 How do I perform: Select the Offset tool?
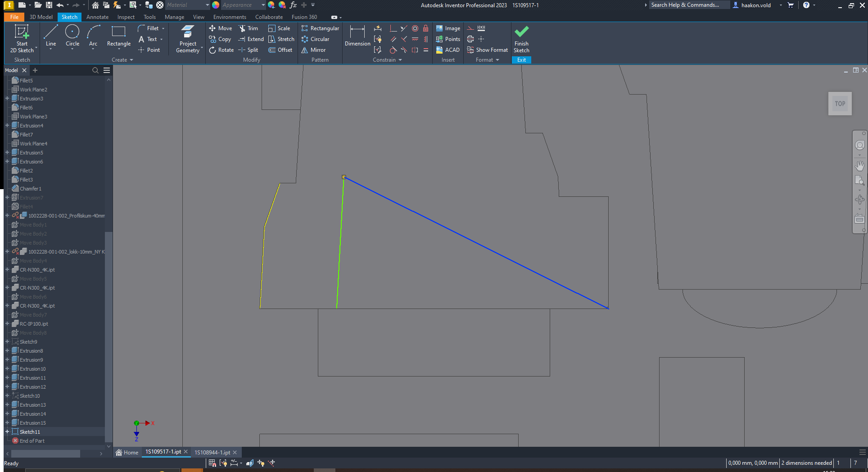[x=280, y=50]
